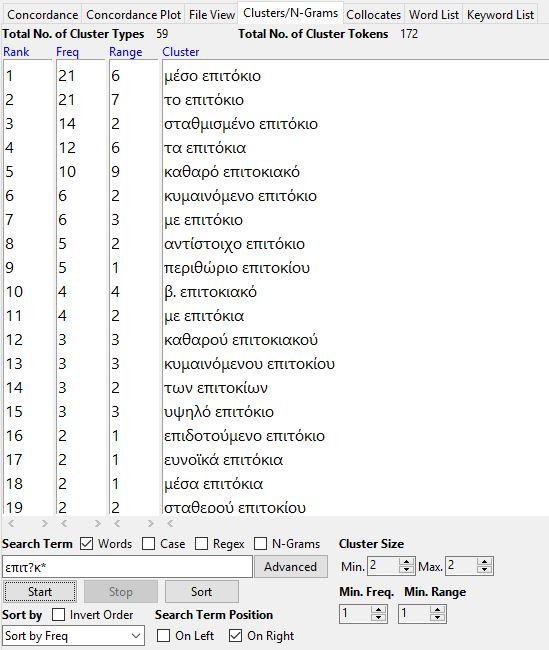Decrease Cluster Size Min value
The height and width of the screenshot is (650, 549).
tap(406, 570)
